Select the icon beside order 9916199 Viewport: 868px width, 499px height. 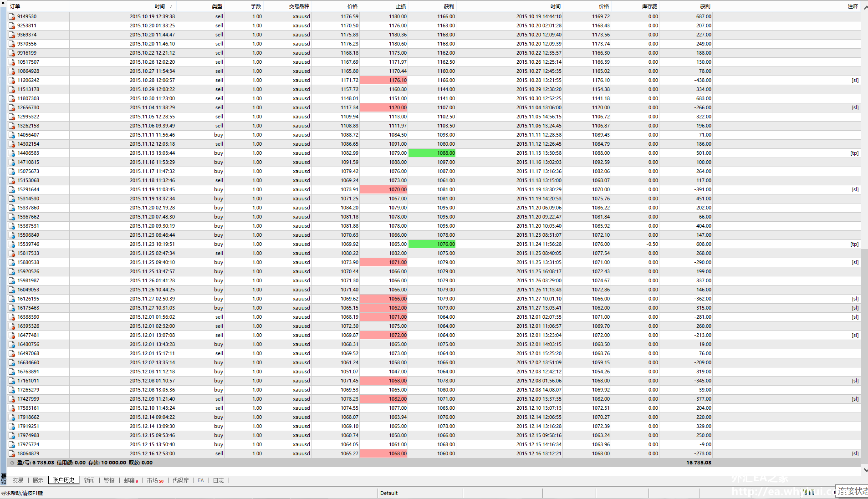(12, 53)
